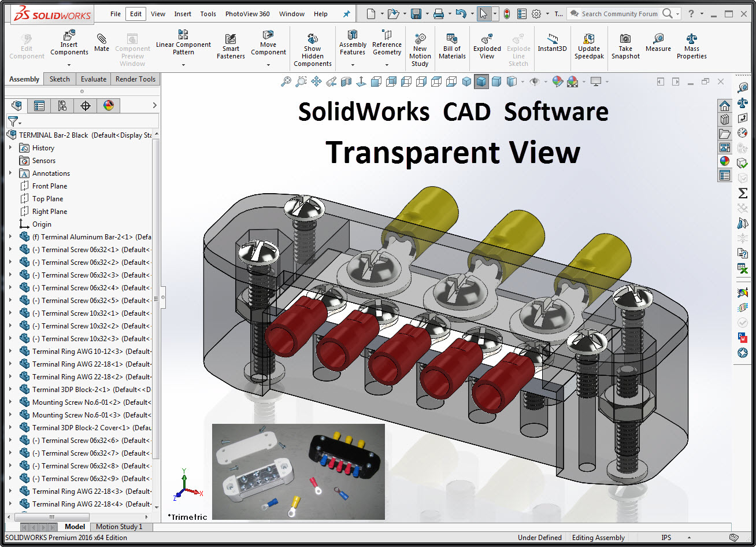Open Mass Properties
Image resolution: width=756 pixels, height=547 pixels.
click(x=692, y=46)
